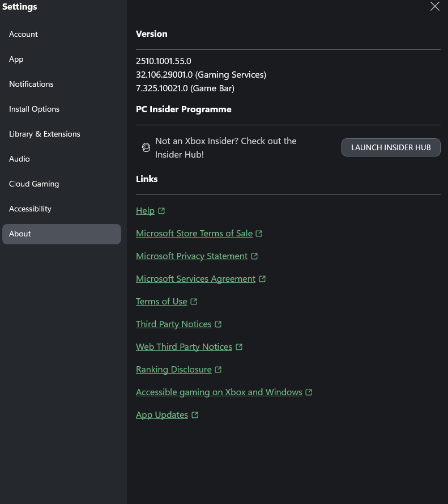448x504 pixels.
Task: Close the Settings window with the X
Action: click(x=434, y=7)
